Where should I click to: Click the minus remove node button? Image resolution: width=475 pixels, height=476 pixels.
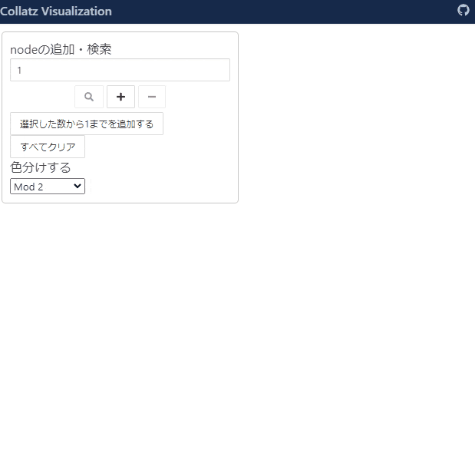(x=152, y=97)
